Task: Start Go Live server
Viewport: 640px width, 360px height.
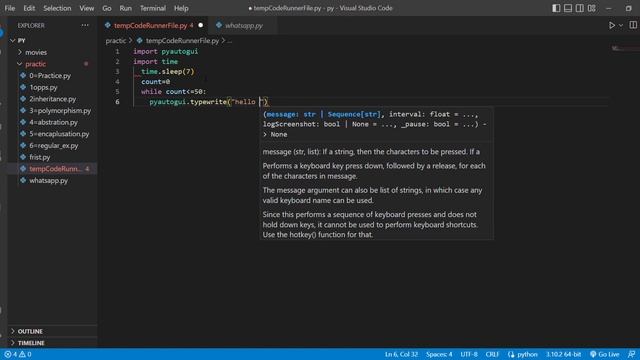Action: [x=604, y=354]
